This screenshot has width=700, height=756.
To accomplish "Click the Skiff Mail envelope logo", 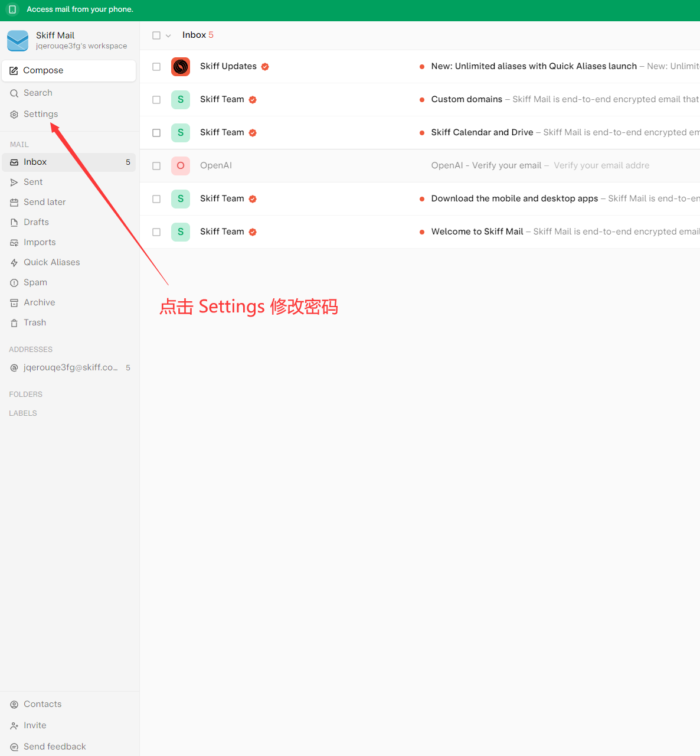I will [x=18, y=41].
